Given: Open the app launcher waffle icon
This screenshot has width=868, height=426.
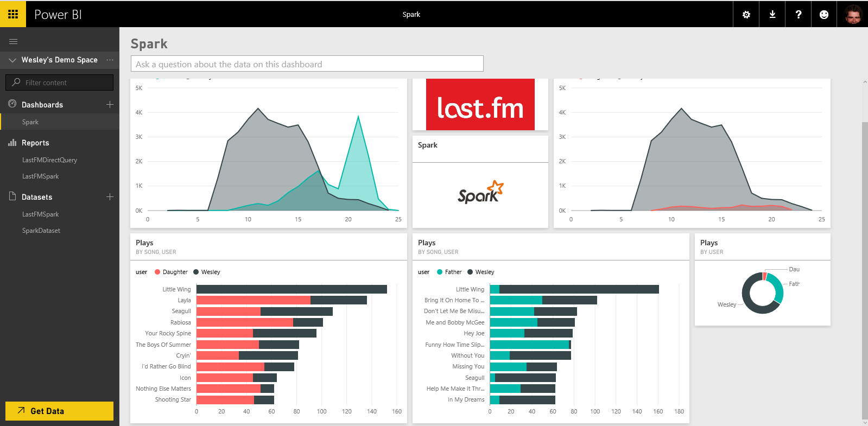Looking at the screenshot, I should [13, 14].
